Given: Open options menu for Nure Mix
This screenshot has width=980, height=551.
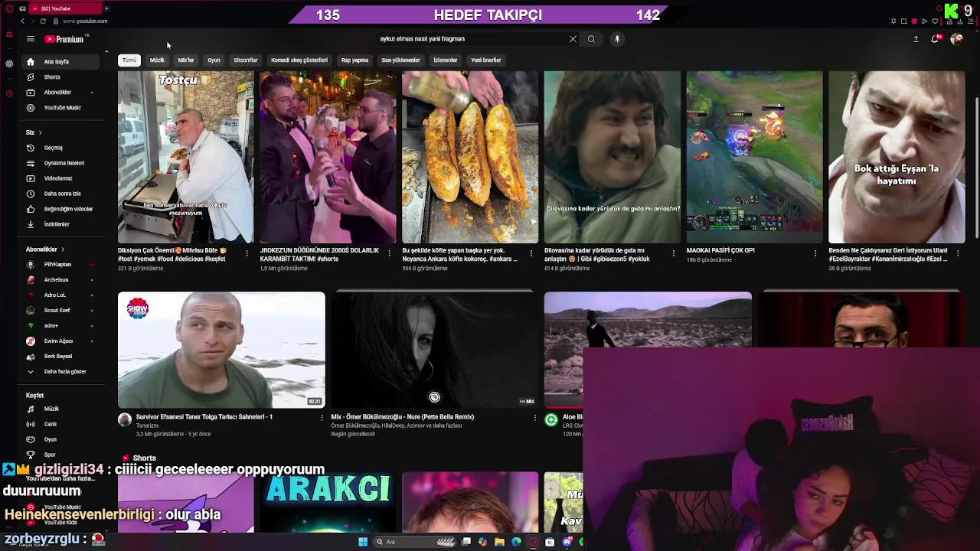Looking at the screenshot, I should [534, 418].
